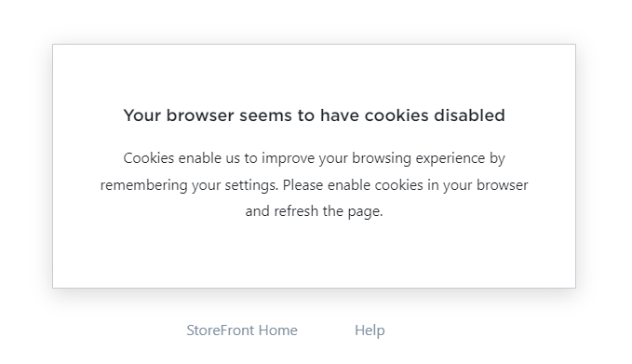Click the word 'browser' in the heading
Viewport: 632px width, 364px height.
pyautogui.click(x=200, y=115)
